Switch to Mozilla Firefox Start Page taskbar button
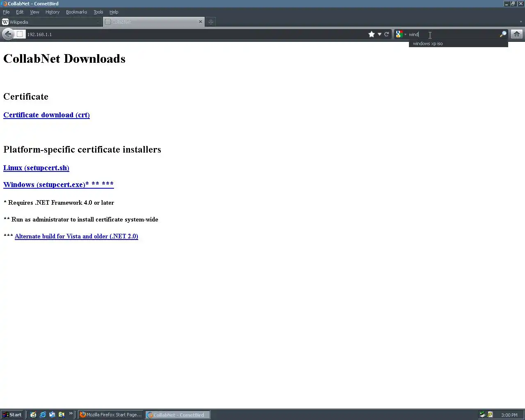 coord(111,415)
